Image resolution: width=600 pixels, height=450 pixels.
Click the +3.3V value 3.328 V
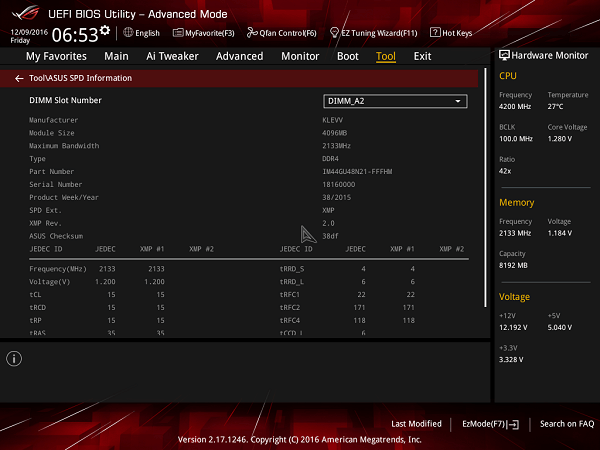(511, 360)
